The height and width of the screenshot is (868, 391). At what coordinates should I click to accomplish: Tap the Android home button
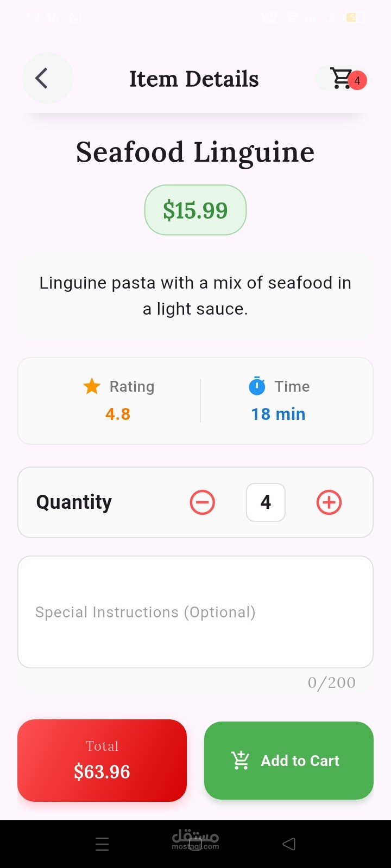[195, 844]
